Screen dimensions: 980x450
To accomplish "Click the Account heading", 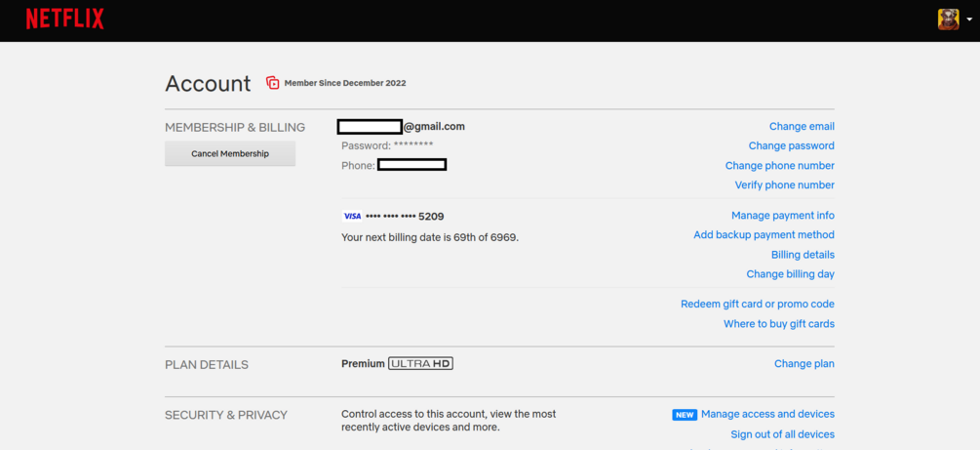I will point(208,83).
